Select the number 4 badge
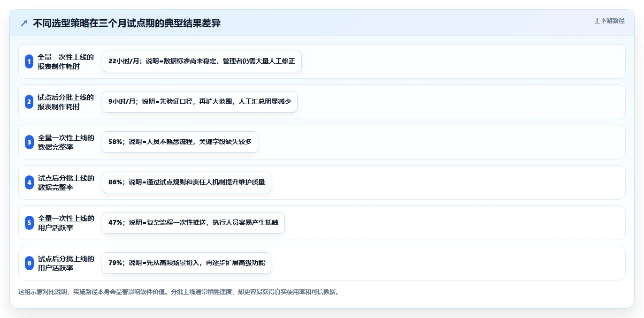 [29, 182]
